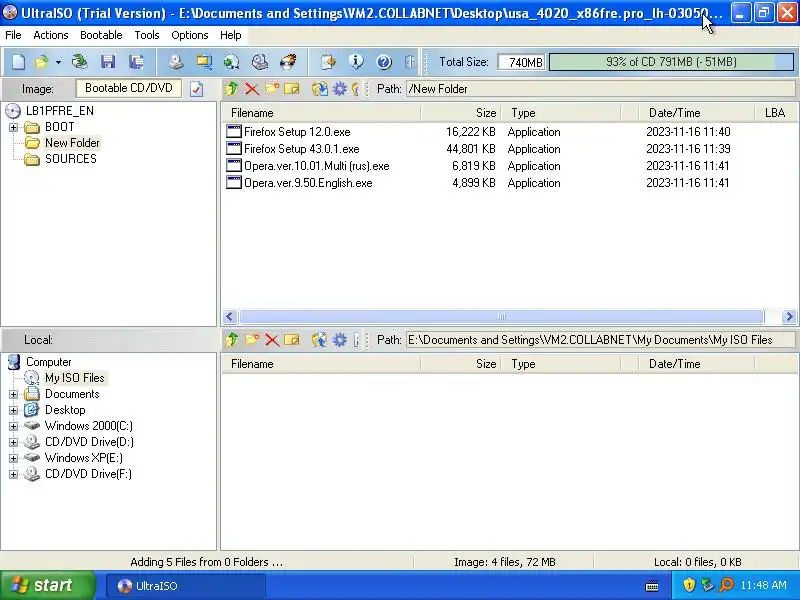Click the image pane horizontal scrollbar thumb
This screenshot has width=800, height=600.
(x=502, y=316)
